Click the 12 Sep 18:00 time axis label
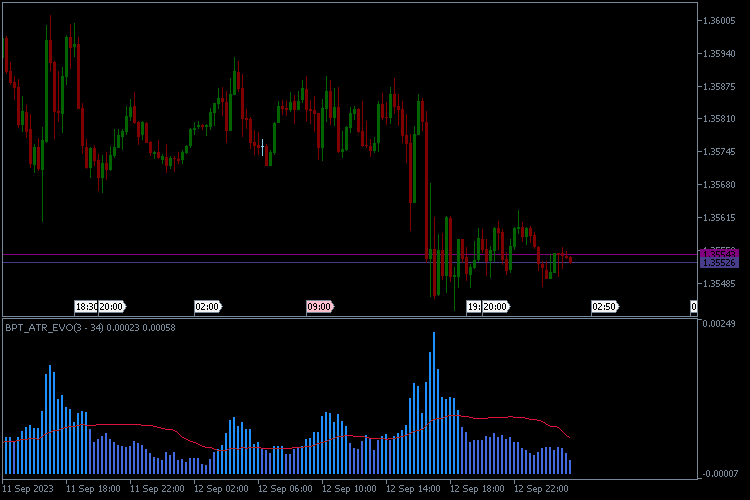 click(x=477, y=489)
